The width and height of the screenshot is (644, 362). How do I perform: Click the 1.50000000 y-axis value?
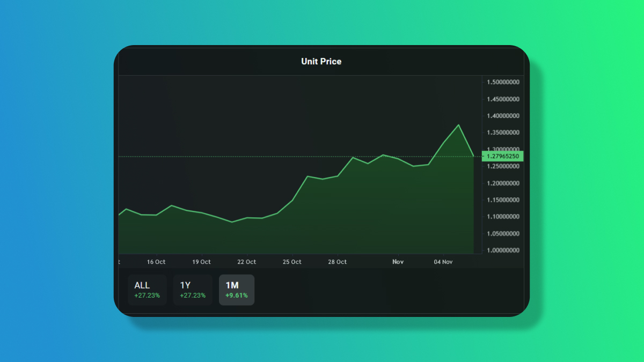coord(502,83)
